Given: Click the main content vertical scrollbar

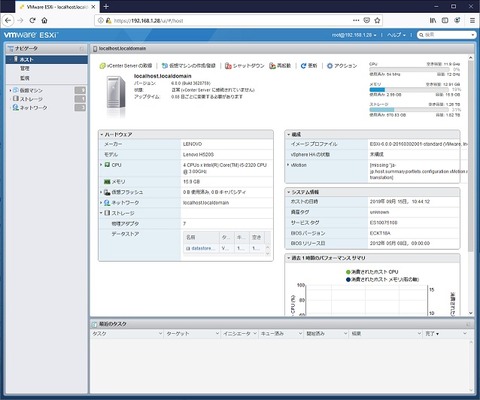Looking at the screenshot, I should point(471,157).
